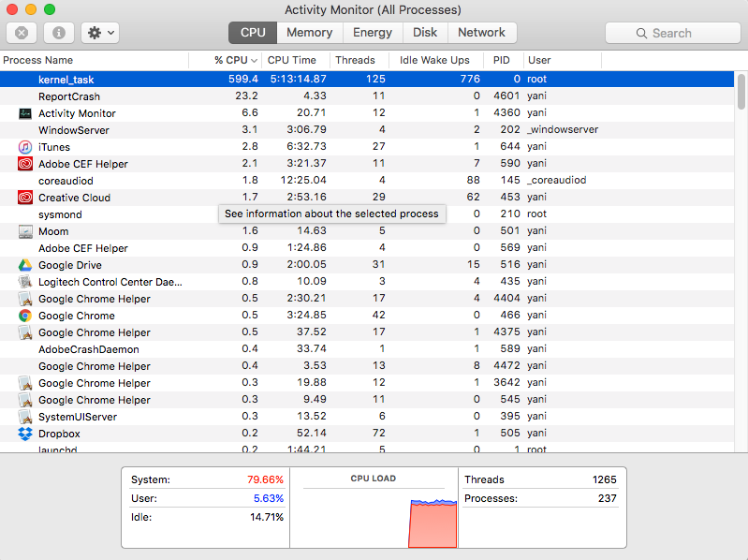Click the User 5.63% value
Image resolution: width=748 pixels, height=560 pixels.
pos(269,498)
